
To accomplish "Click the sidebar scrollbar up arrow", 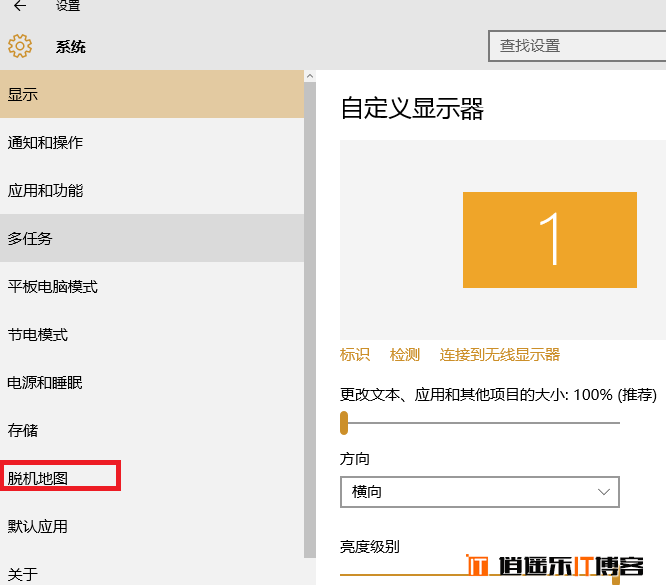I will coord(310,76).
